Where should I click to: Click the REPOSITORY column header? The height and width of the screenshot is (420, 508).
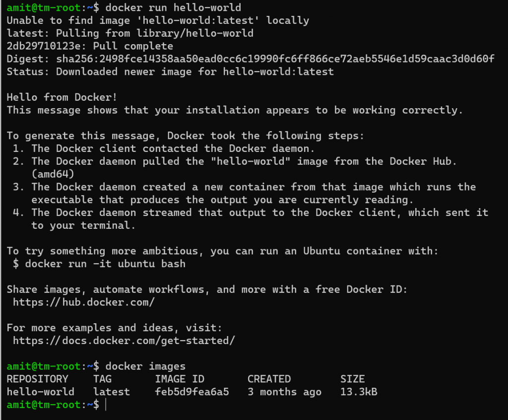click(38, 379)
